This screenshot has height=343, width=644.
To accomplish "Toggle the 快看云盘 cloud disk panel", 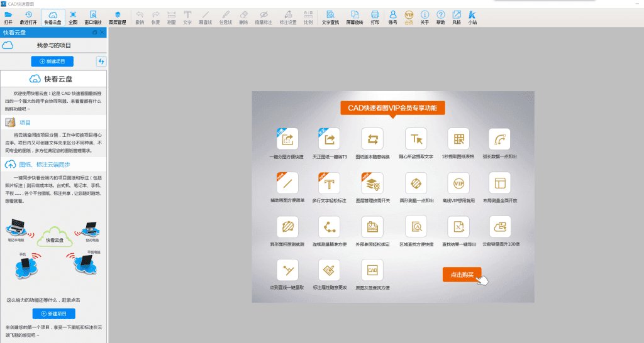I will (x=53, y=15).
